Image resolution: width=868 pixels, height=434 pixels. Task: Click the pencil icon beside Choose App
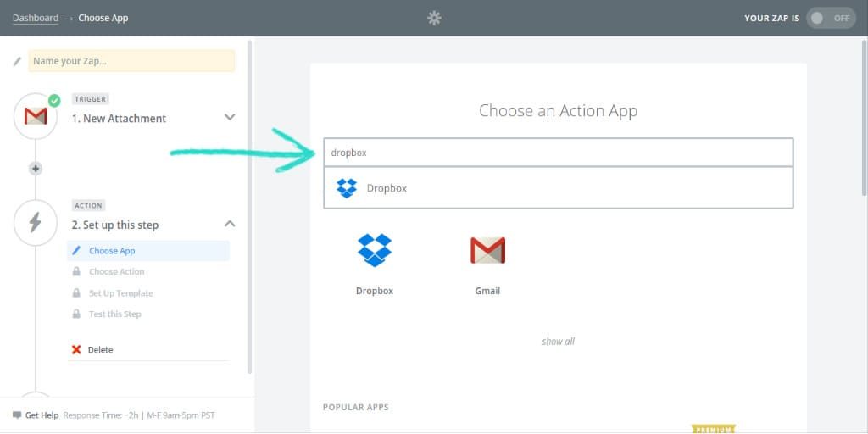(x=76, y=251)
